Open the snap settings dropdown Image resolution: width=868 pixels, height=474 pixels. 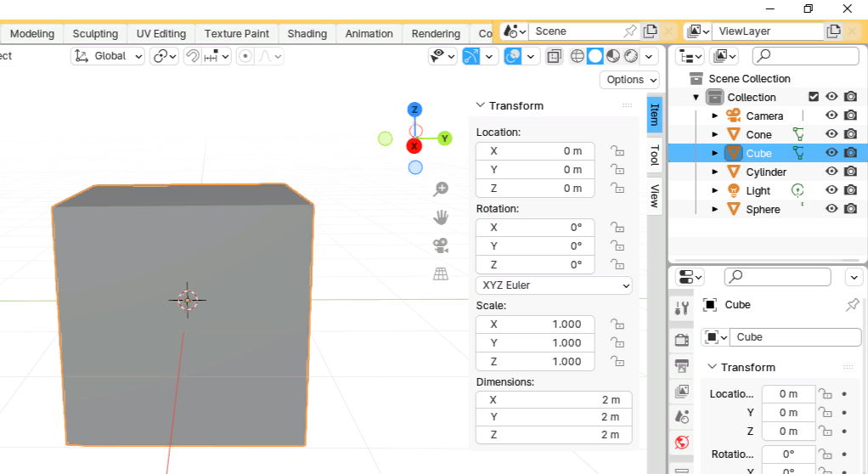217,56
